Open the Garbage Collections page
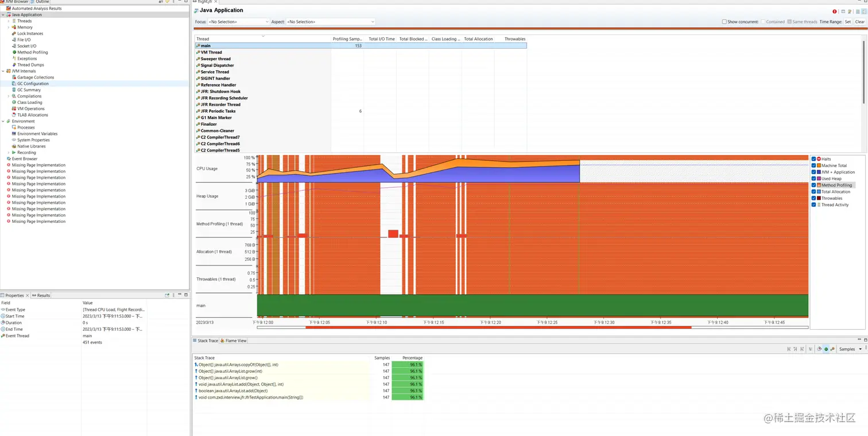This screenshot has width=868, height=436. (x=35, y=77)
